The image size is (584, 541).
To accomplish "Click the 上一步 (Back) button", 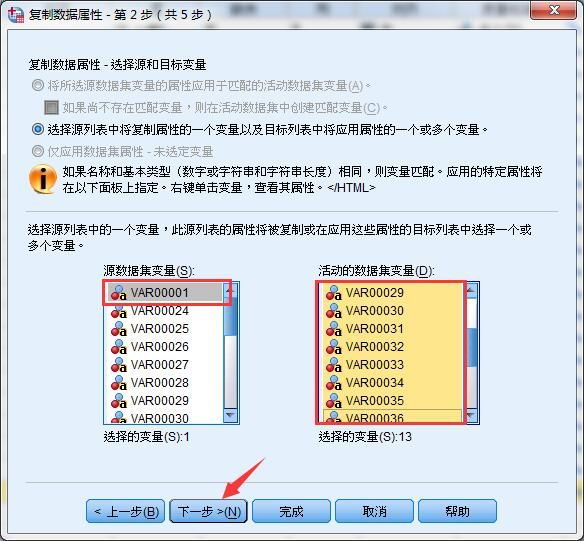I will click(126, 512).
